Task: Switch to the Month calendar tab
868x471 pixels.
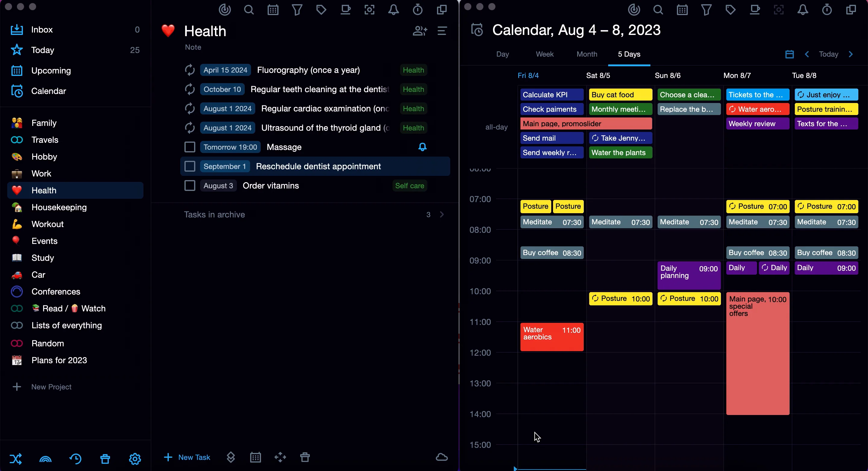Action: [x=587, y=54]
